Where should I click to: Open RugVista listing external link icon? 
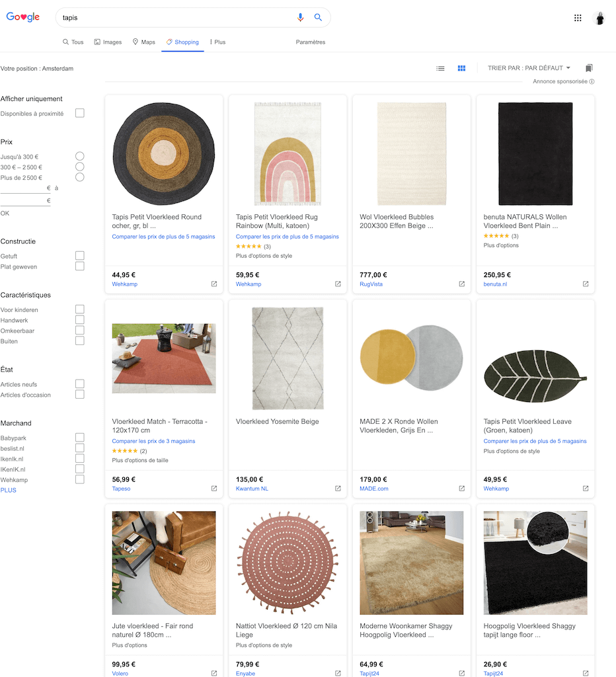(461, 284)
